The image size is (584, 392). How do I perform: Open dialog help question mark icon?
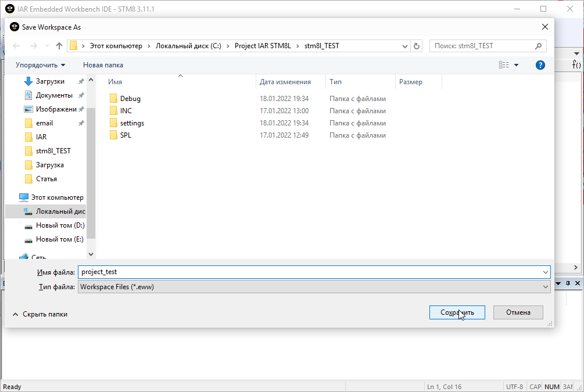540,65
